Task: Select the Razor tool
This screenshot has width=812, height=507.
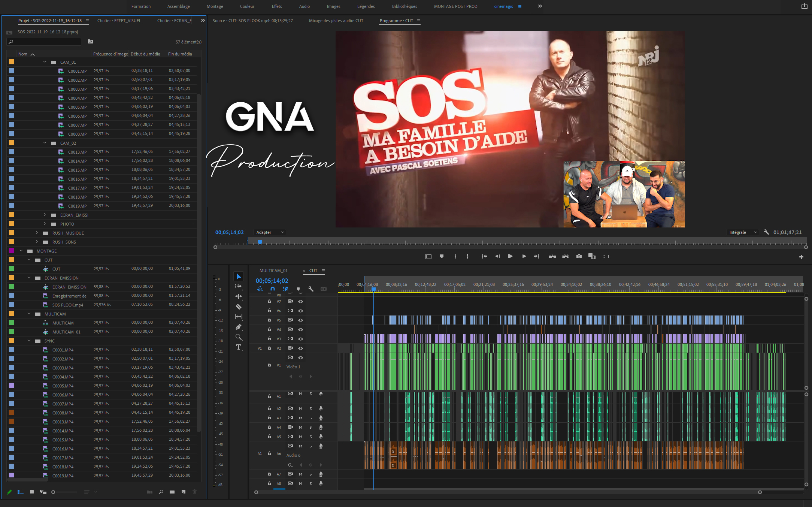Action: pyautogui.click(x=239, y=307)
